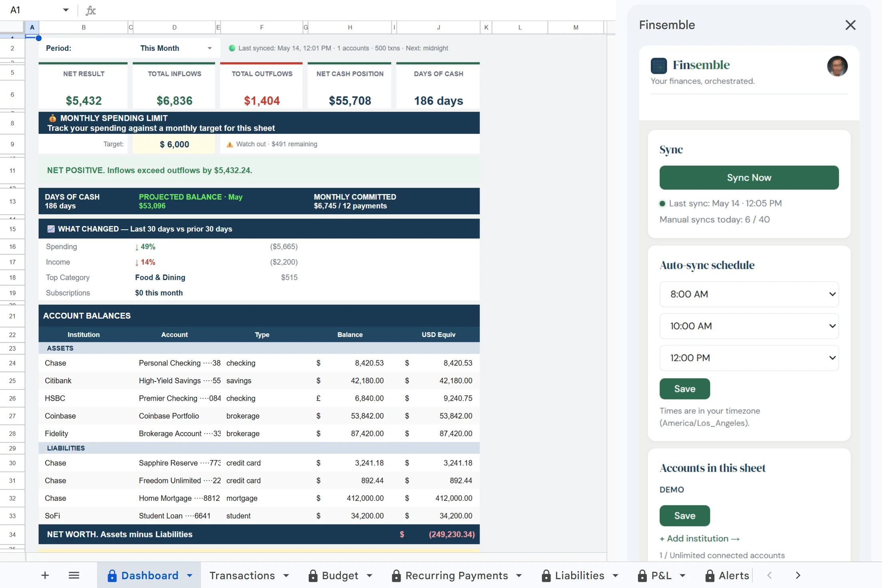Open the P&L sheet tab

pyautogui.click(x=661, y=575)
